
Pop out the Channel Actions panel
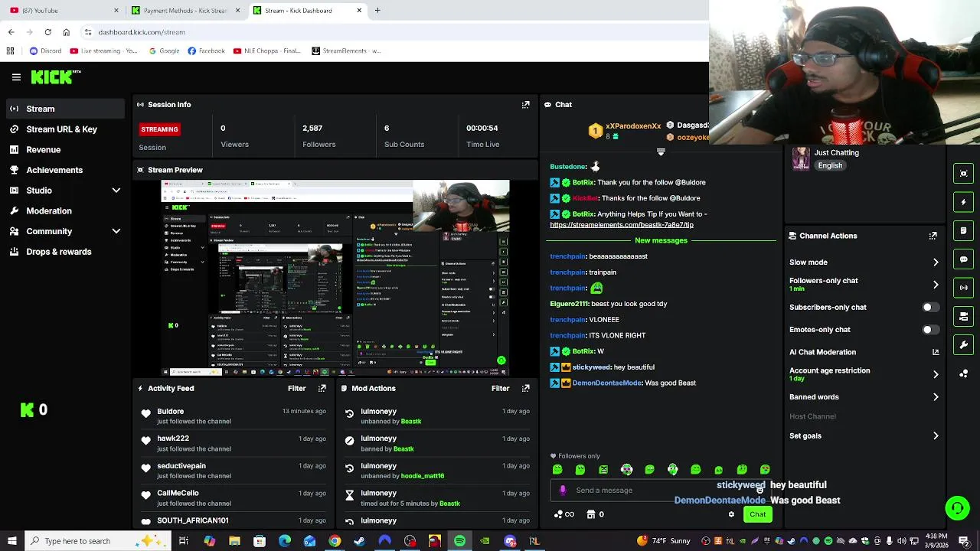(x=933, y=236)
